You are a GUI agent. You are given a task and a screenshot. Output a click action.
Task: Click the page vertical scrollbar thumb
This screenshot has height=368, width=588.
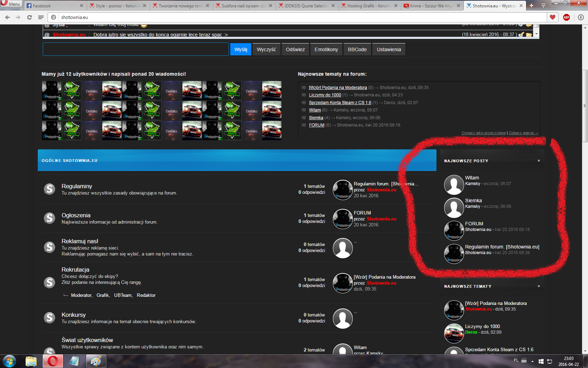(x=584, y=106)
